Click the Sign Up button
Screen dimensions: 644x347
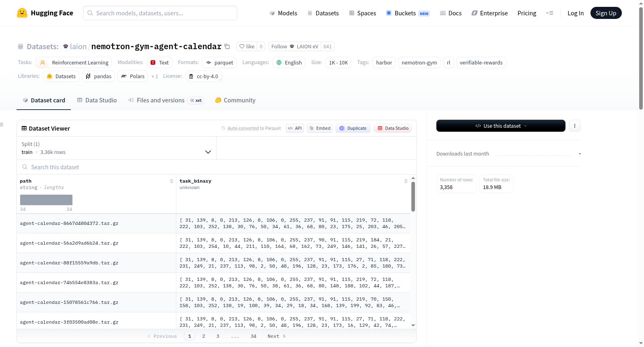(x=606, y=13)
